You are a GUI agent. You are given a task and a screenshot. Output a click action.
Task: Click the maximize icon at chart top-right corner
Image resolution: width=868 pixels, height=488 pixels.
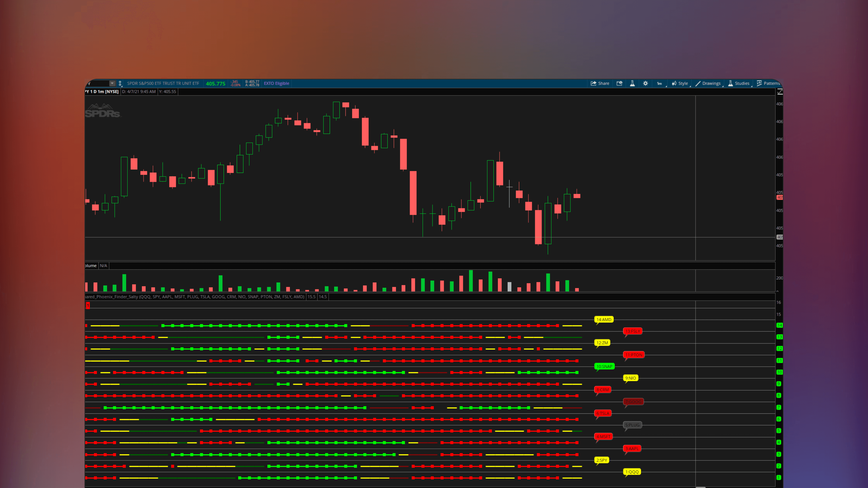coord(780,91)
